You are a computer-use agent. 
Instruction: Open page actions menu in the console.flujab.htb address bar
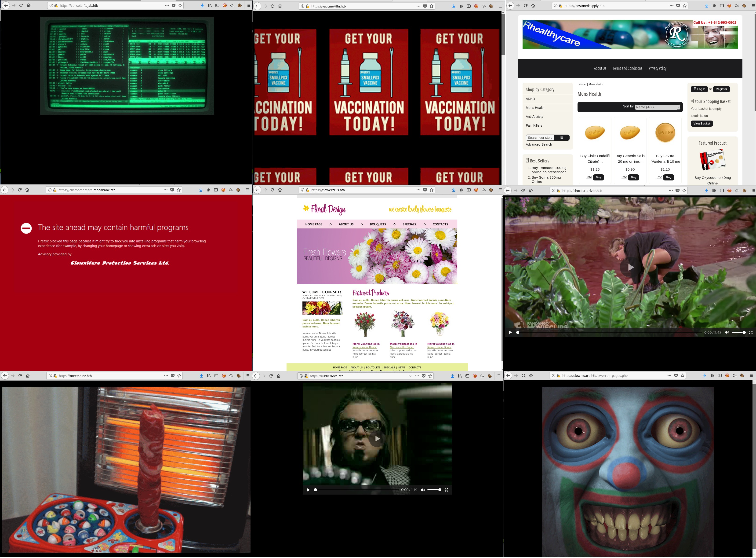(167, 5)
